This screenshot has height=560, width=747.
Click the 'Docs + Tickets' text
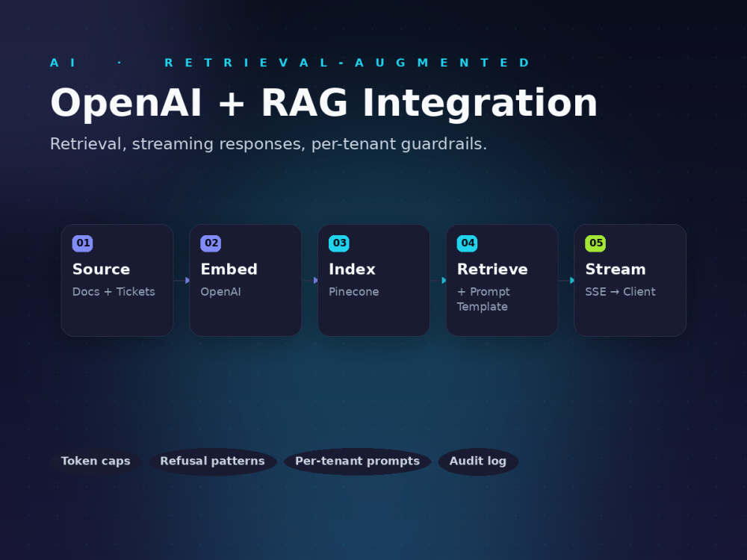pyautogui.click(x=114, y=292)
